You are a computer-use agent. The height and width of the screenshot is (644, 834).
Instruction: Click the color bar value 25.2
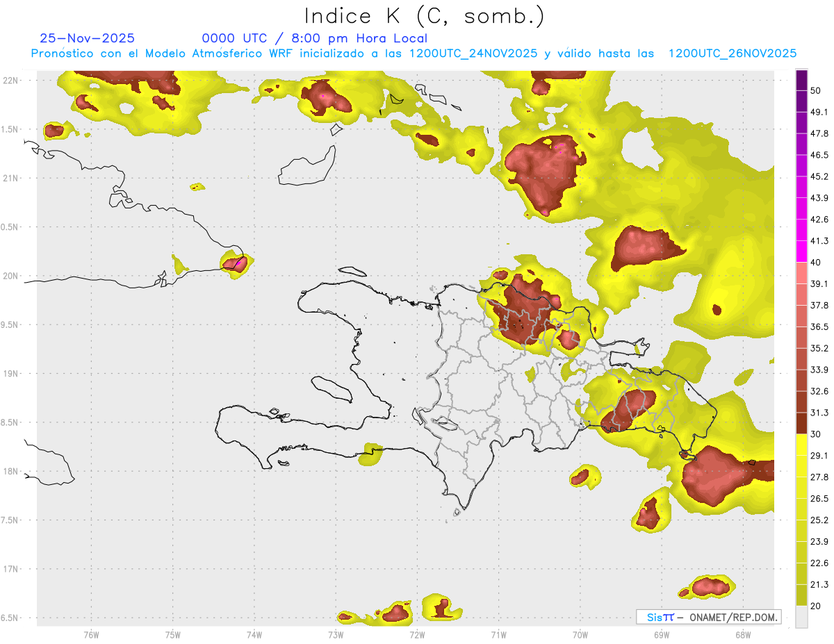pos(819,520)
